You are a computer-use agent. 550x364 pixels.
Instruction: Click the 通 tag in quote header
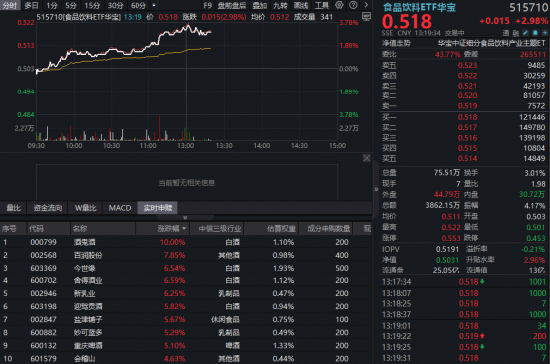point(505,33)
